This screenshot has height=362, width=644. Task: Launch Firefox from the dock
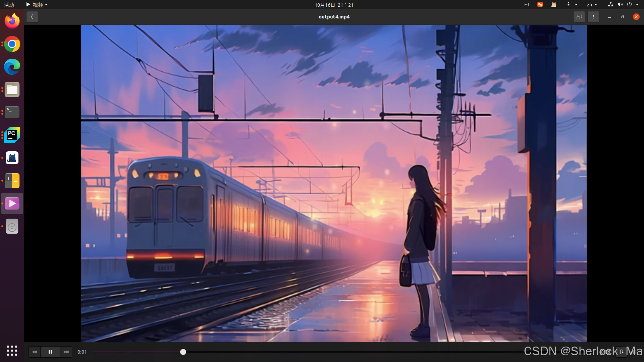tap(12, 21)
